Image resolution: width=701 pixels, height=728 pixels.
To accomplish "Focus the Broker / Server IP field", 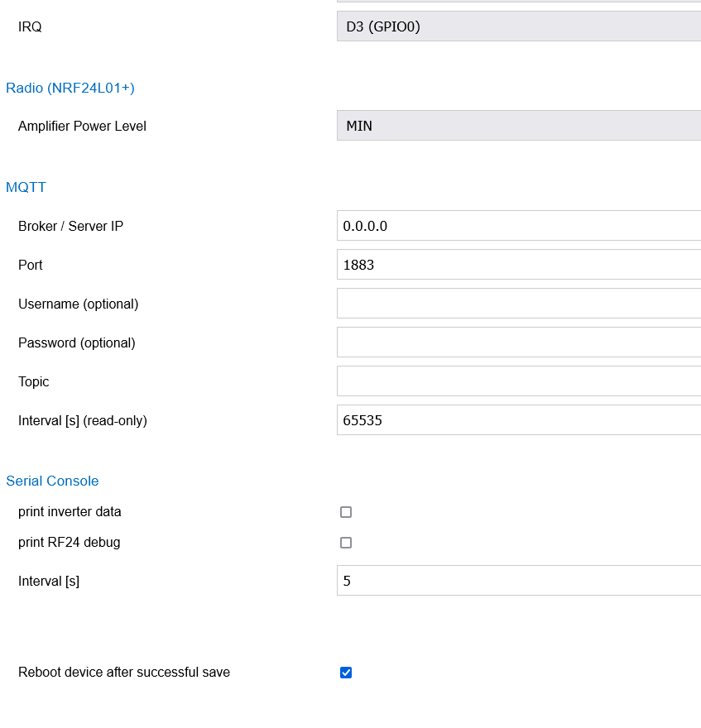I will [518, 226].
